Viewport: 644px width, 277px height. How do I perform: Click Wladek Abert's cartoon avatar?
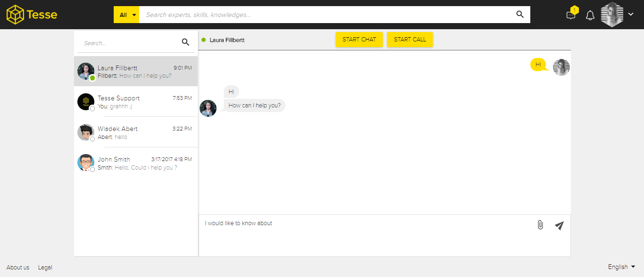coord(86,132)
